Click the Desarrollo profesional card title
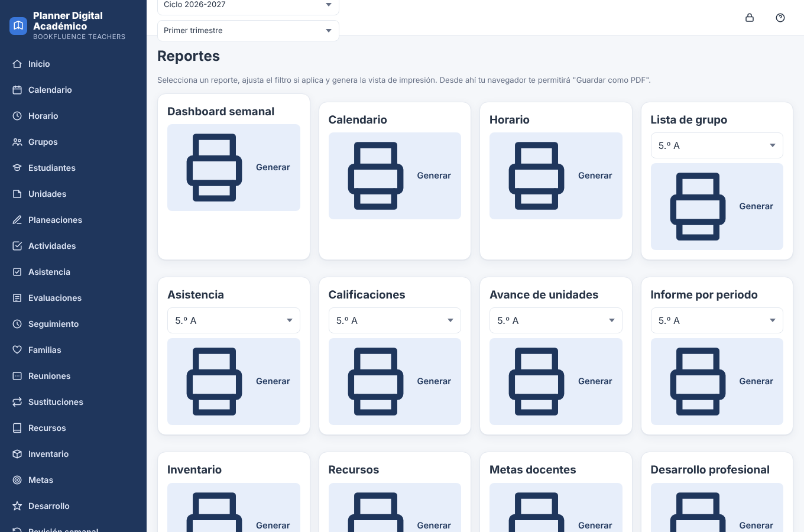The height and width of the screenshot is (532, 804). tap(710, 470)
